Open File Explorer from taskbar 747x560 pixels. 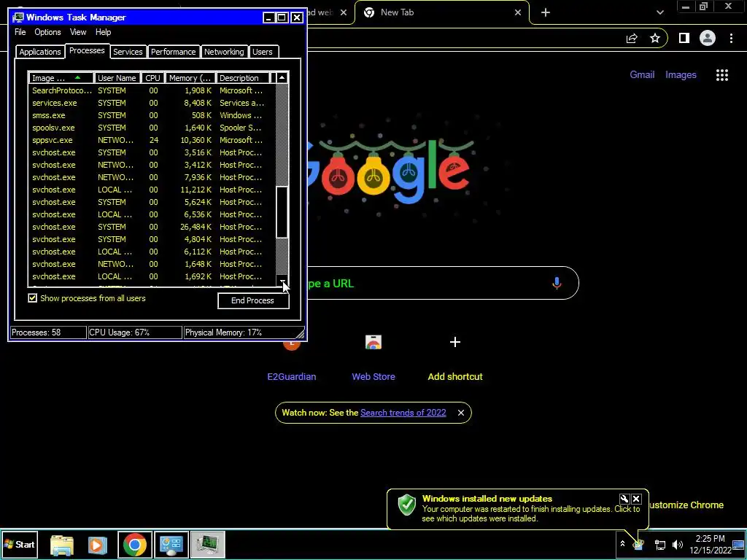coord(62,545)
